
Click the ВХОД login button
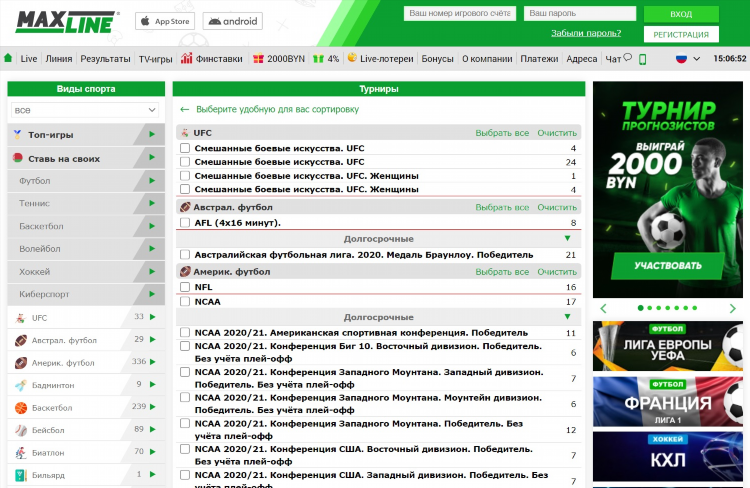click(681, 14)
